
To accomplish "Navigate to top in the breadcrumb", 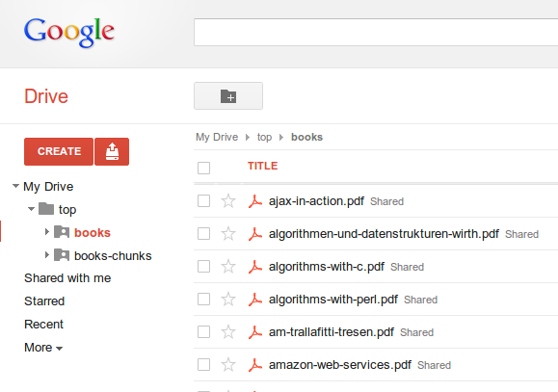I will (264, 137).
